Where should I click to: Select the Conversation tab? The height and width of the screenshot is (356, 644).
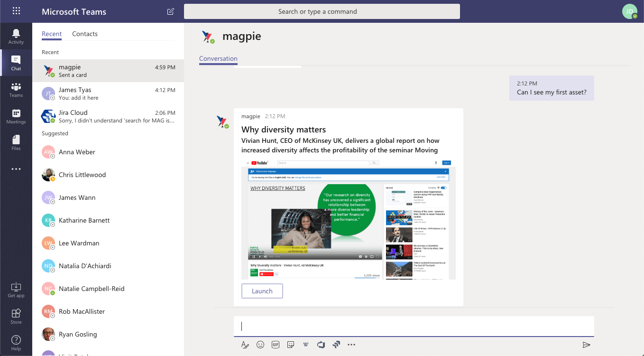(x=218, y=58)
